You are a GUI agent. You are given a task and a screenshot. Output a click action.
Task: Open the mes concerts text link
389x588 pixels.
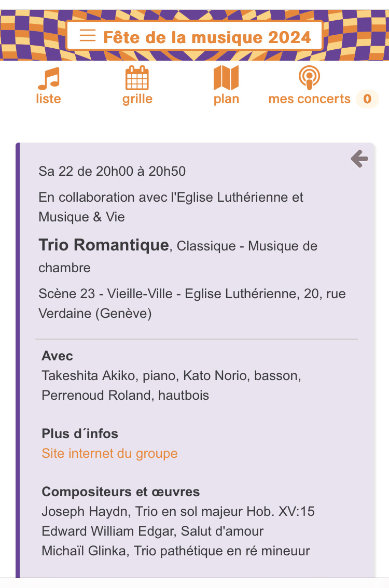310,99
